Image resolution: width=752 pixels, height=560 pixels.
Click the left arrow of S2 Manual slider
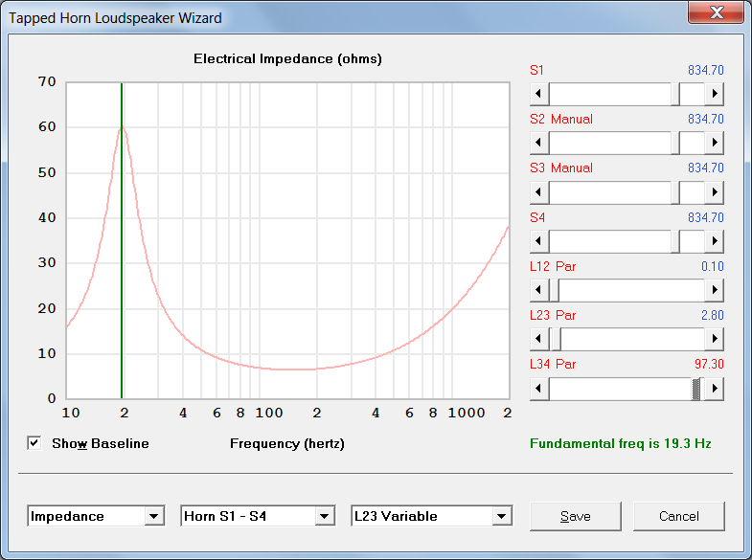click(539, 143)
